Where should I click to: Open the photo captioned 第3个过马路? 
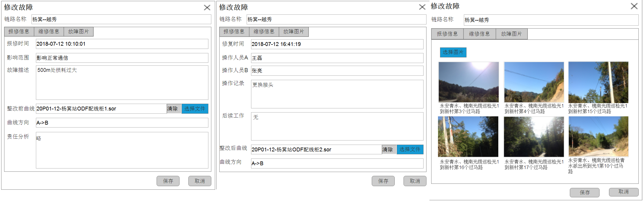point(469,82)
